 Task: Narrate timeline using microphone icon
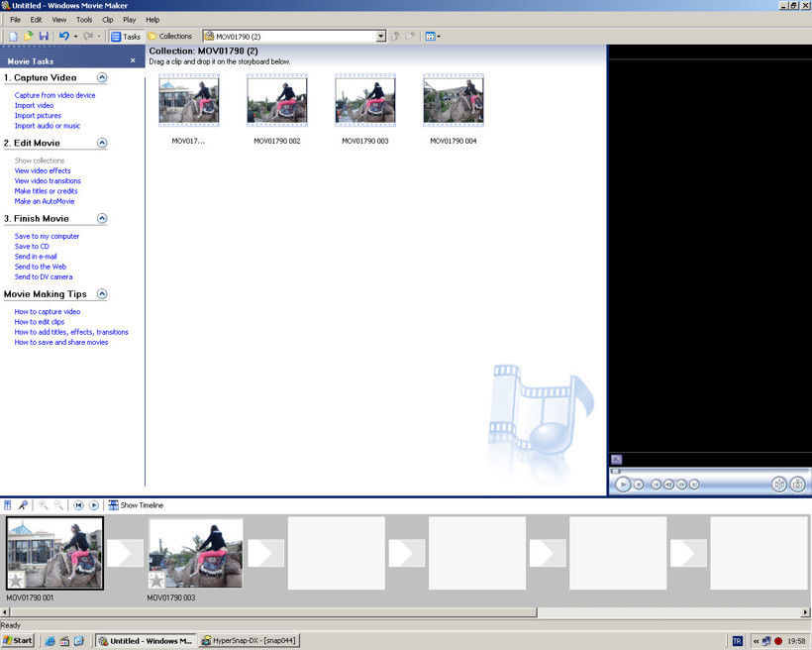[x=23, y=505]
